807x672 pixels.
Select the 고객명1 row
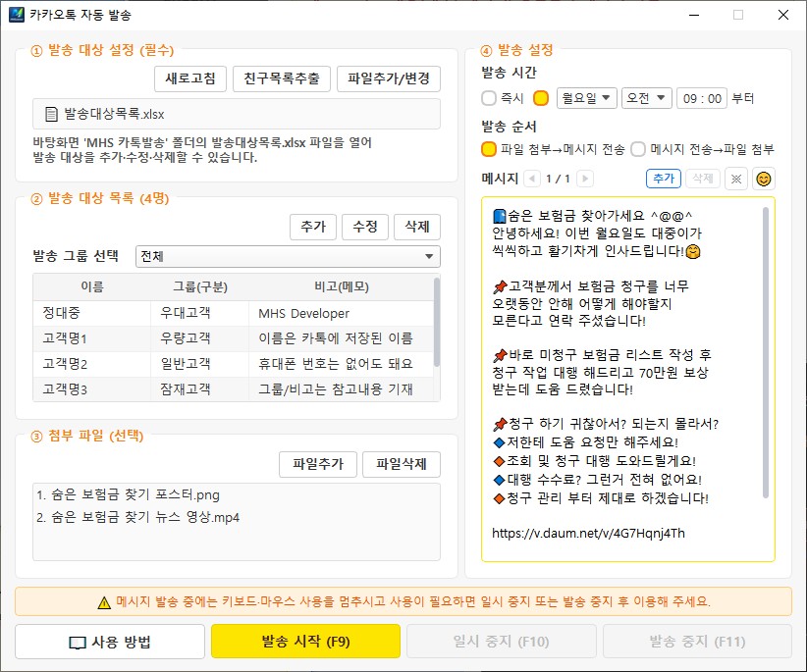(233, 338)
